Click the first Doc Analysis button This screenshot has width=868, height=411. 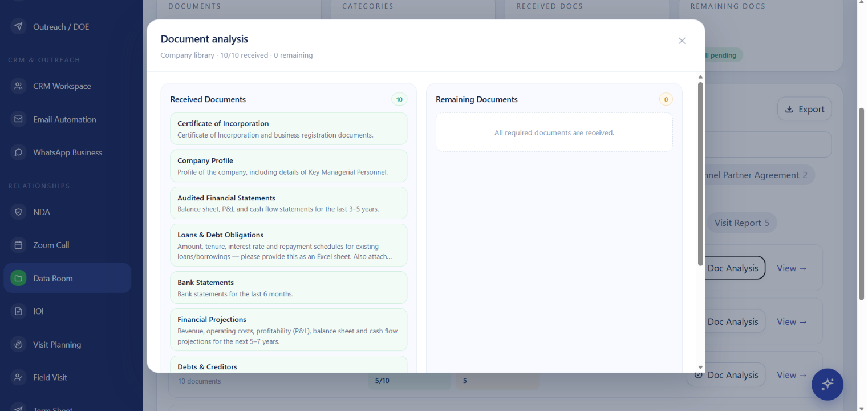coord(734,268)
